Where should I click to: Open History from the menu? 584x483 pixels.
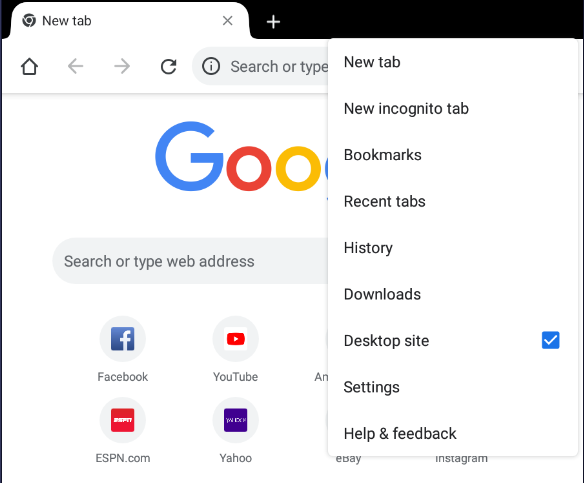click(x=453, y=248)
